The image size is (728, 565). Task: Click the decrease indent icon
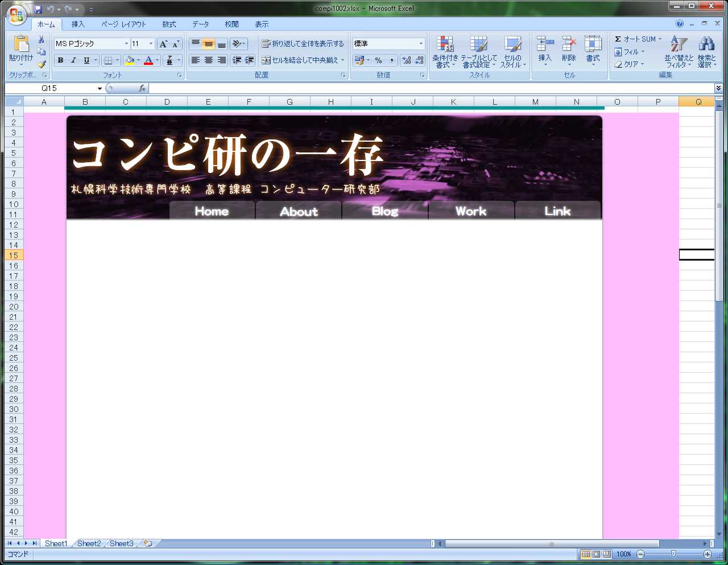click(x=237, y=60)
